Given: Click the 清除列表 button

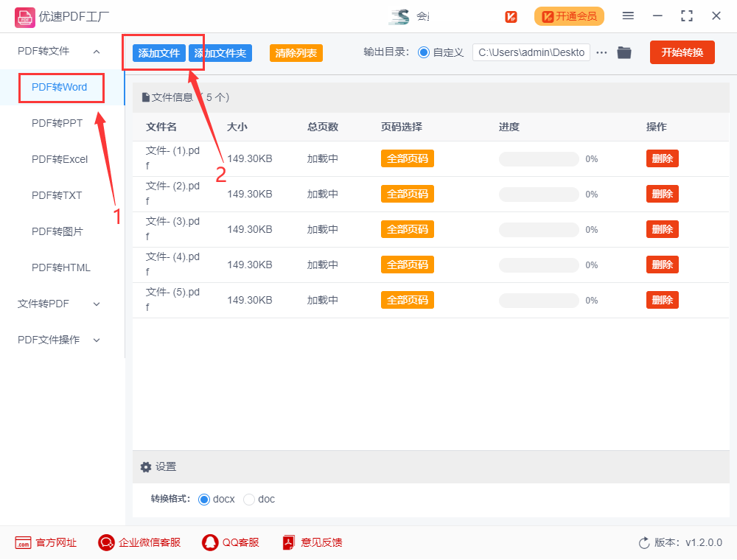Looking at the screenshot, I should [296, 53].
